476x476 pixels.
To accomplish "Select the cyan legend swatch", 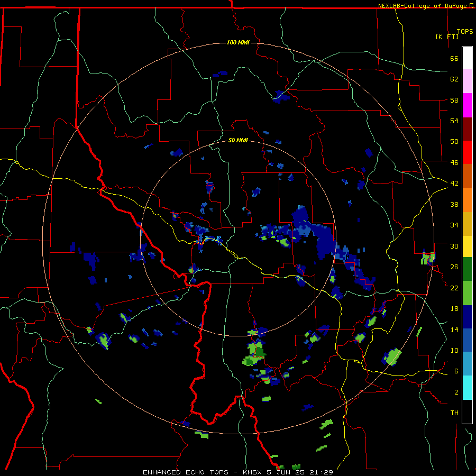I will click(x=467, y=388).
